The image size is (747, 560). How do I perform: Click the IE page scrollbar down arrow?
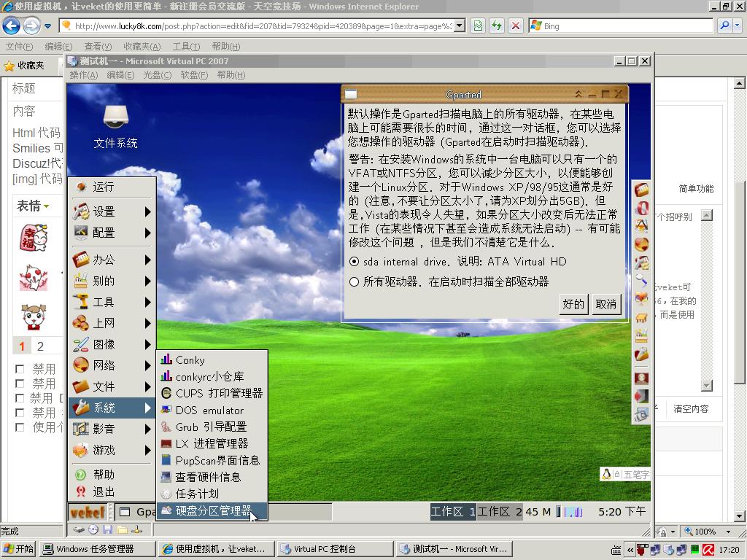740,516
